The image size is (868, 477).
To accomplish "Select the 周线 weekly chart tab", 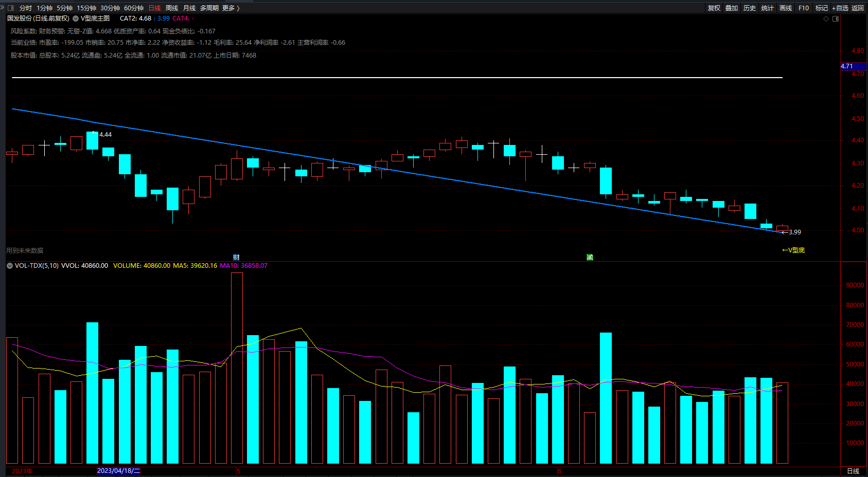I will (x=172, y=8).
